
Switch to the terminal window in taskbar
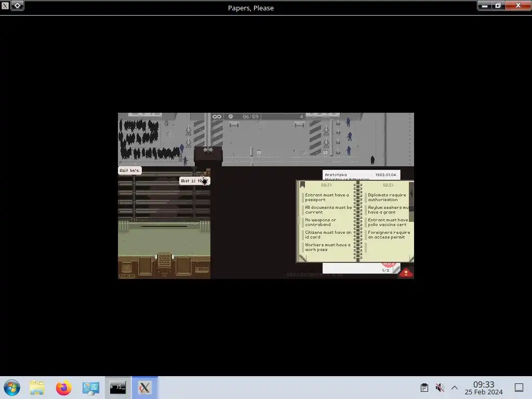(x=118, y=388)
